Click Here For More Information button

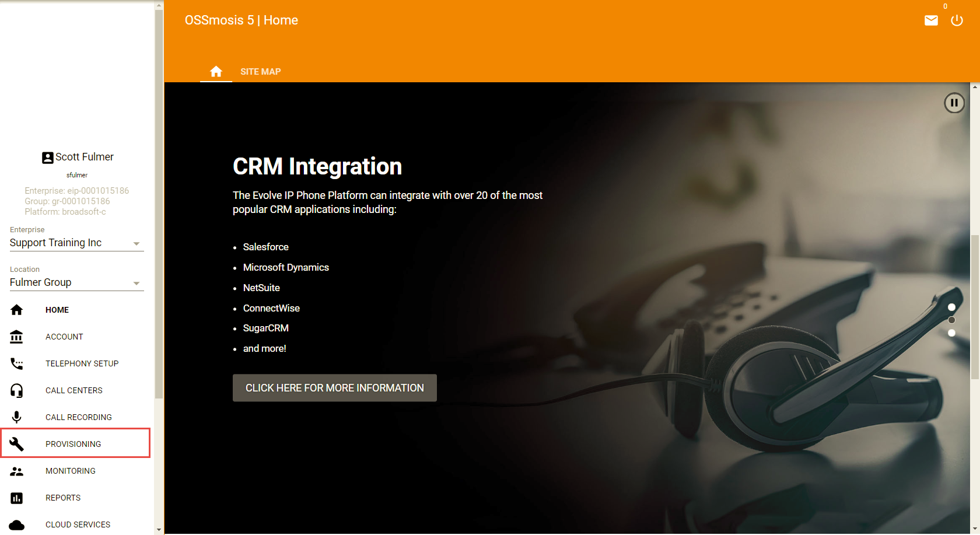334,388
